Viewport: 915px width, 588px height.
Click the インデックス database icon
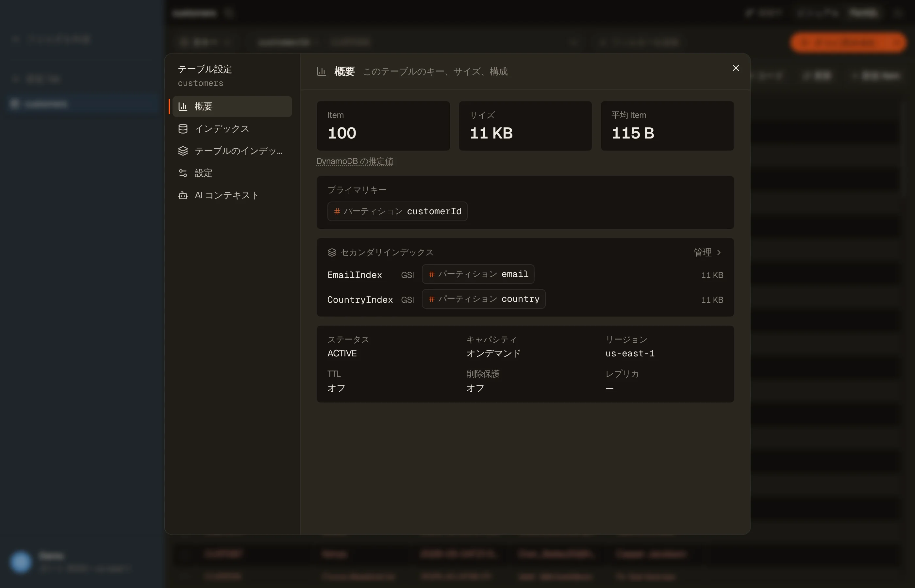[x=183, y=129]
